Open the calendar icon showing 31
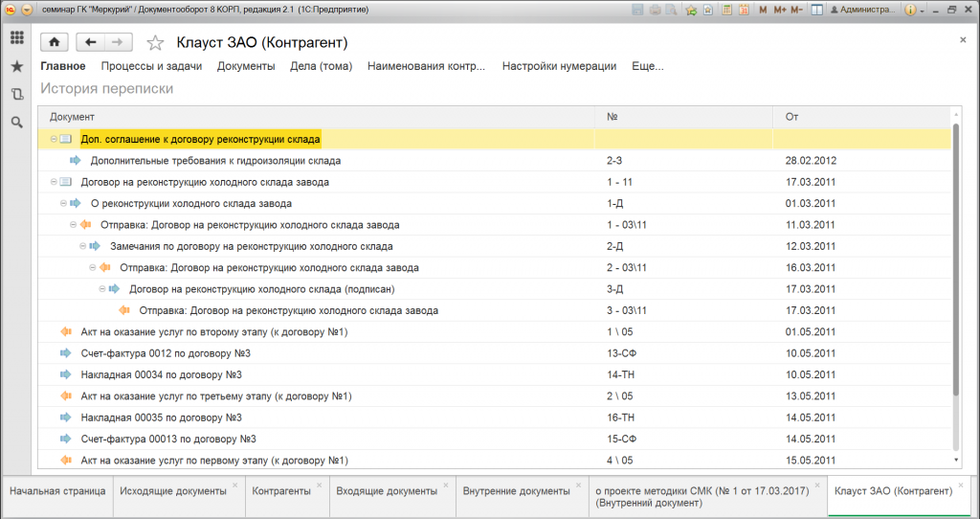Viewport: 980px width, 519px height. 744,10
